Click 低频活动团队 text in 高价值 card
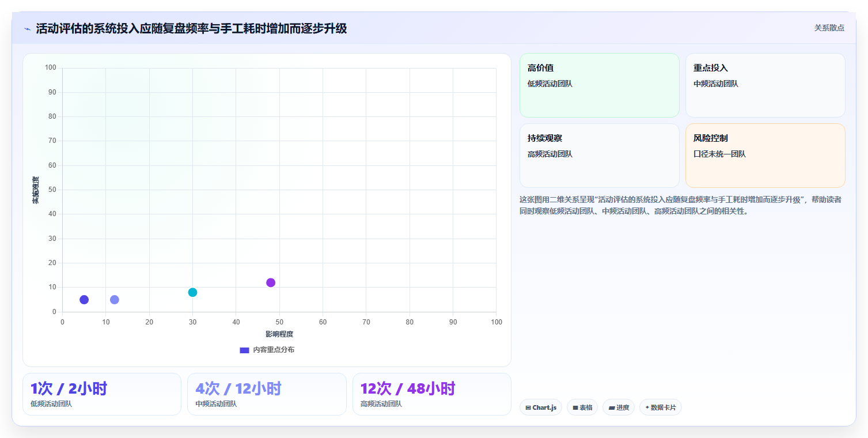This screenshot has width=868, height=438. click(550, 84)
